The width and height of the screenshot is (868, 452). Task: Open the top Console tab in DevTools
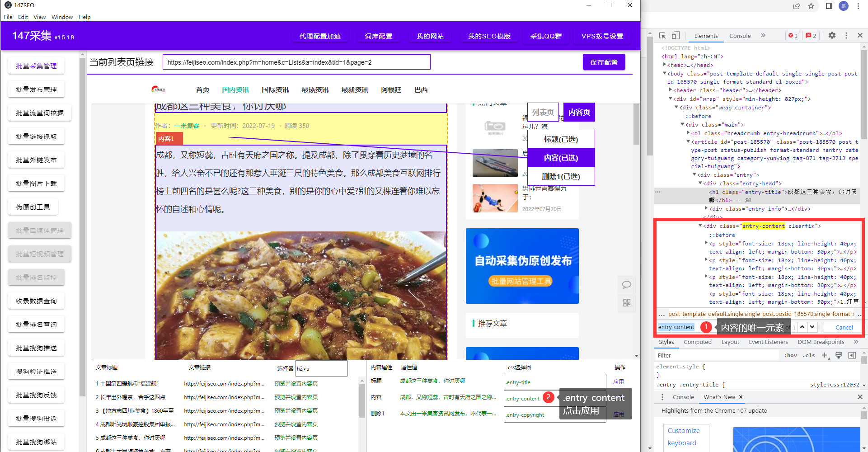(x=740, y=36)
